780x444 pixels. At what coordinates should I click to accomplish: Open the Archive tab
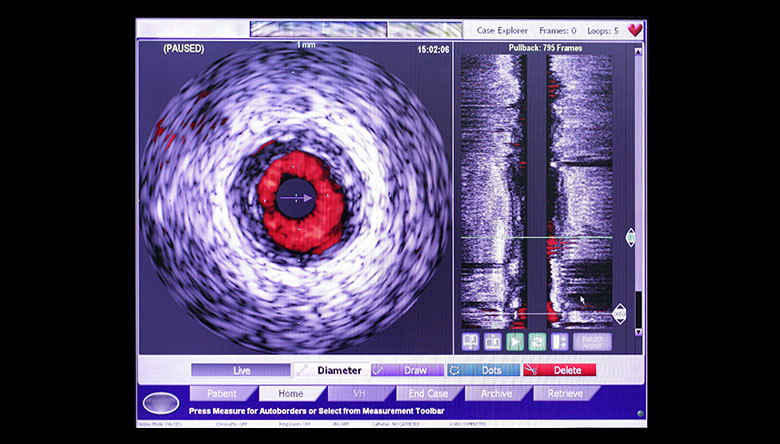pos(496,394)
